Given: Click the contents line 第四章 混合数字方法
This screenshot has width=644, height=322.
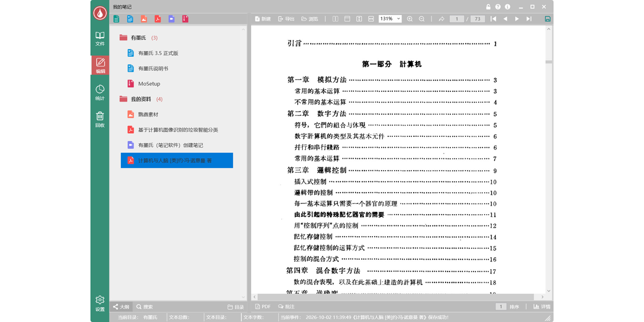Looking at the screenshot, I should [x=391, y=271].
